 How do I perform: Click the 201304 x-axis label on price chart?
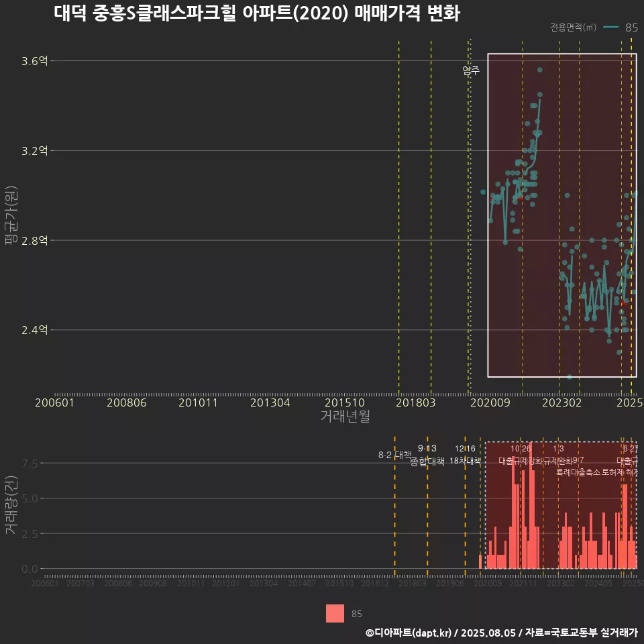click(270, 402)
